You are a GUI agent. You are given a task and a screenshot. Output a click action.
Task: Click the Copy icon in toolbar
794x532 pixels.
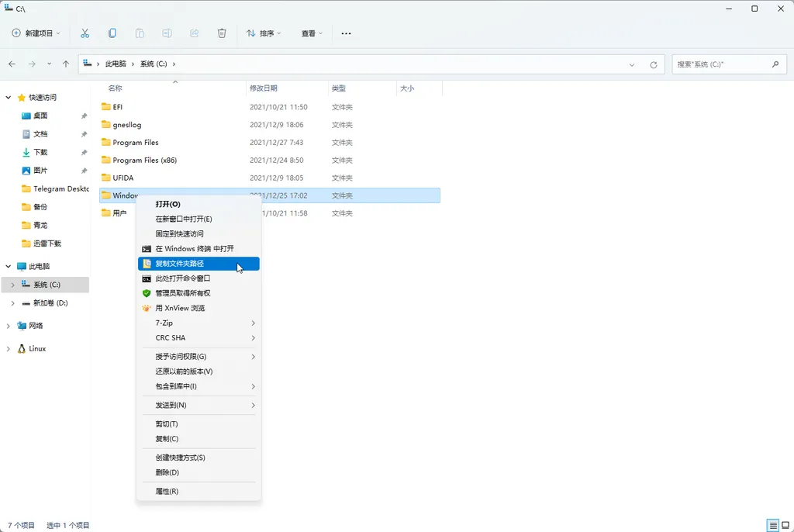[112, 33]
